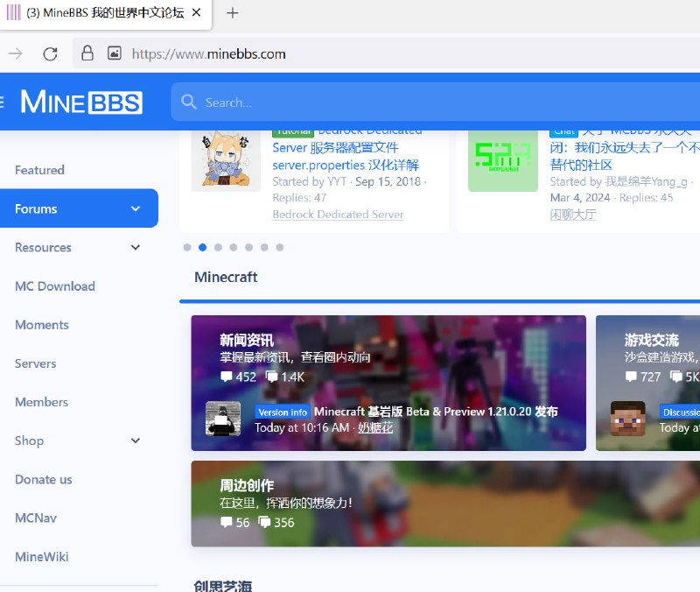Open Donate us in sidebar
This screenshot has height=592, width=700.
[x=44, y=479]
